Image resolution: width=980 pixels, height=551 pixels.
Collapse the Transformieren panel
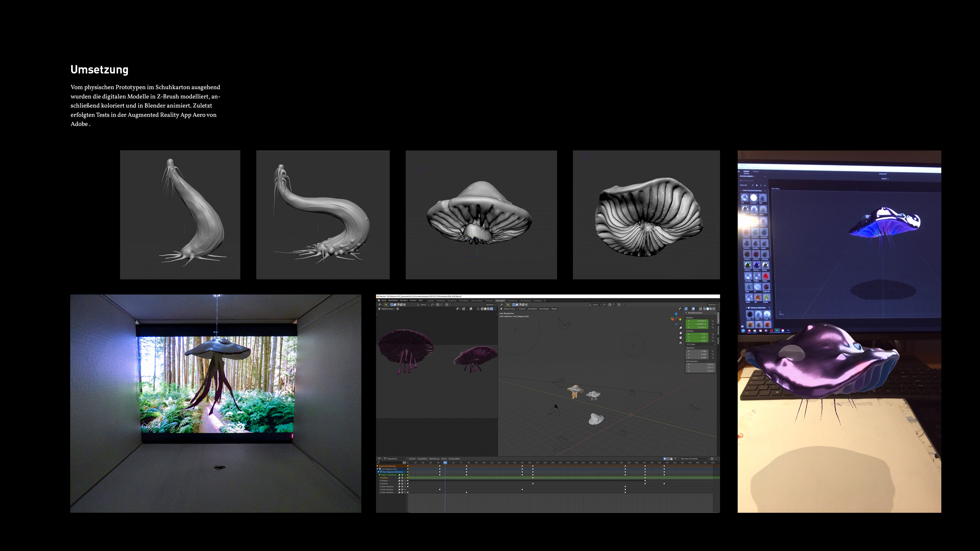coord(686,313)
